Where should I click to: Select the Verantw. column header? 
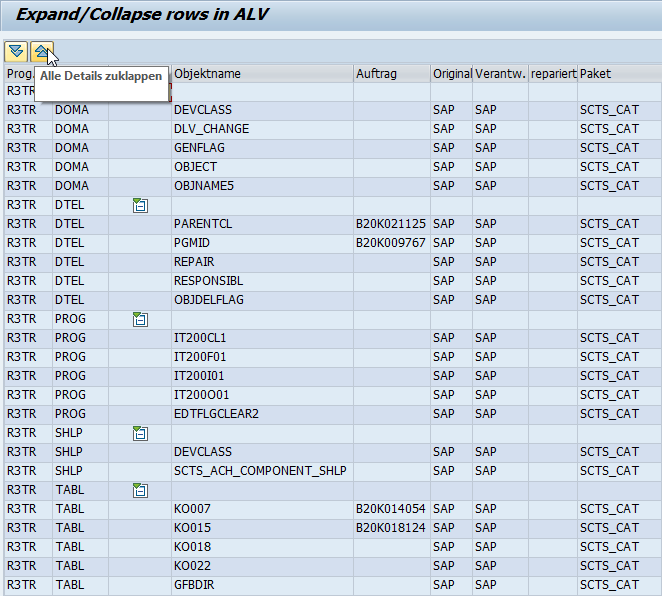(x=500, y=74)
